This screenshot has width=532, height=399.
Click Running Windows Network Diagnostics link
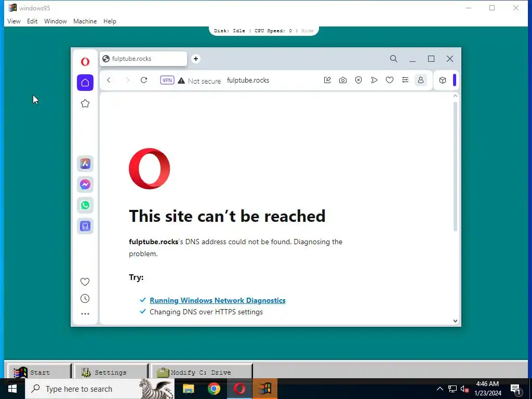click(x=218, y=300)
